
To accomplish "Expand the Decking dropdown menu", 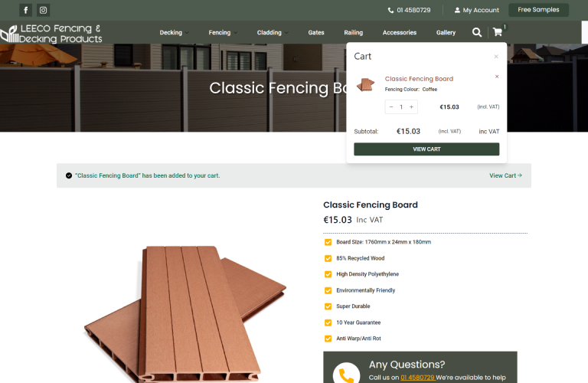I will tap(174, 33).
